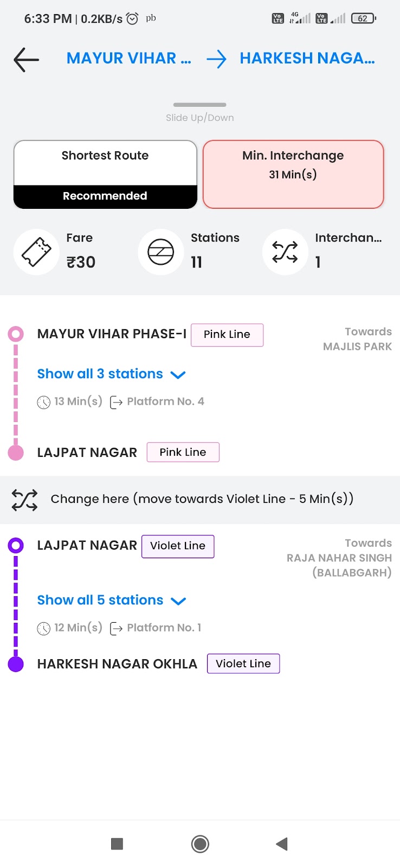The width and height of the screenshot is (400, 868).
Task: Tap the HARKESH NAGAR destination title
Action: [x=307, y=58]
